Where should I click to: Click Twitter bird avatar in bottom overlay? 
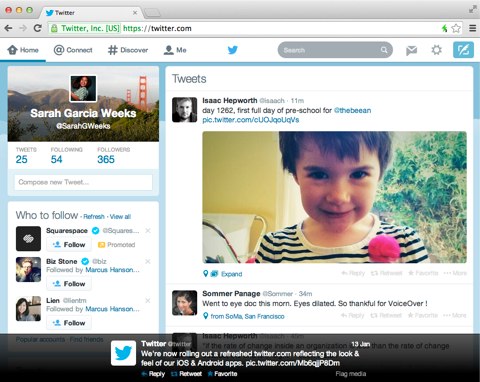123,353
